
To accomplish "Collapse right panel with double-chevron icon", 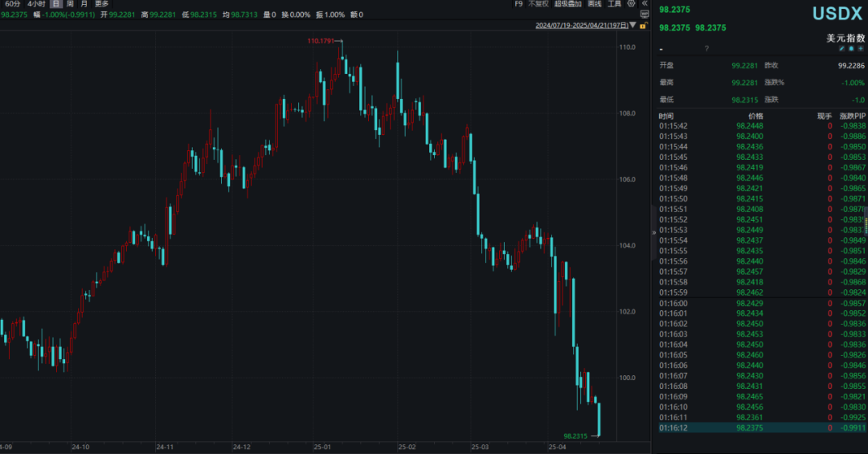I will pos(645,4).
